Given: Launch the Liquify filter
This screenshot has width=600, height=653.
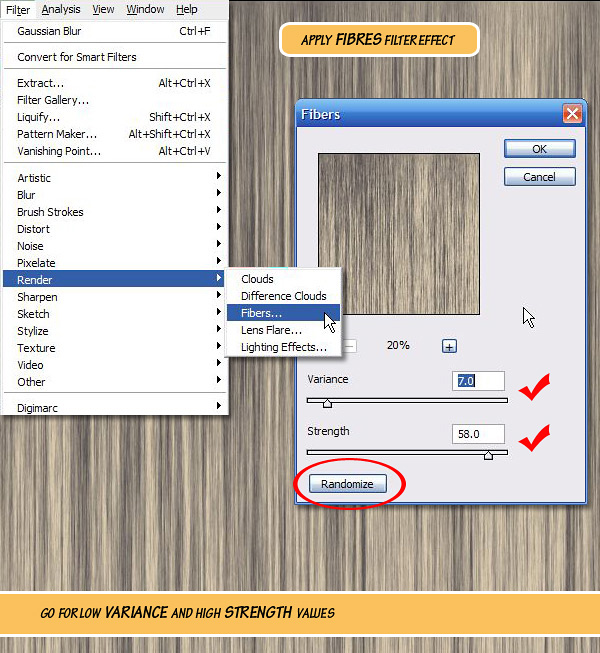Looking at the screenshot, I should 115,117.
